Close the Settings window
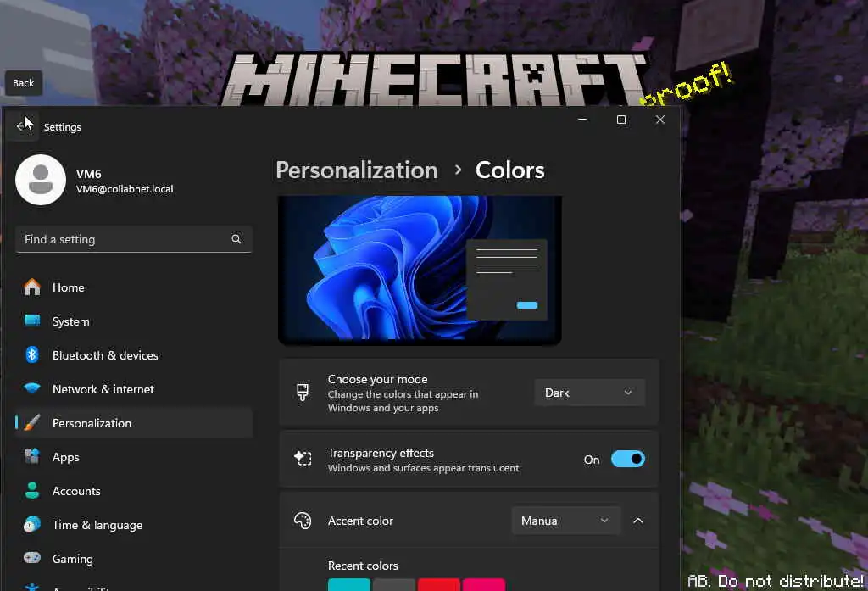868x591 pixels. tap(659, 119)
